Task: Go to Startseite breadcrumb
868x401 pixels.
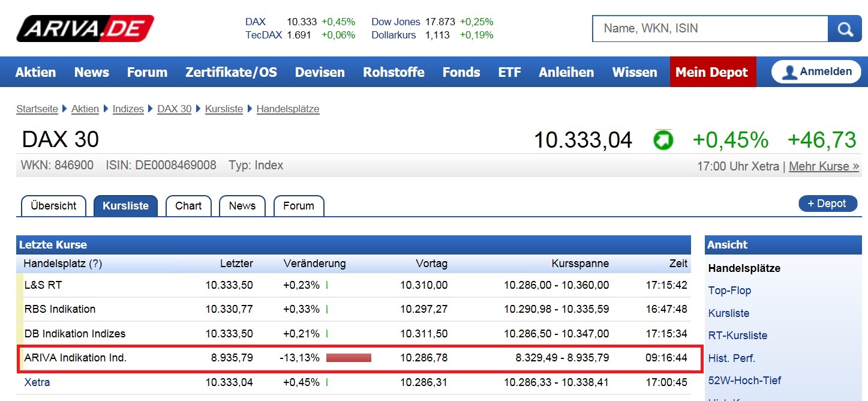Action: (x=37, y=109)
